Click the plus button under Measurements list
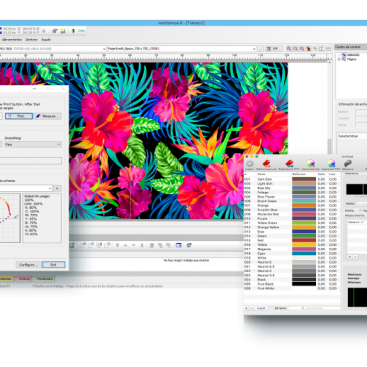367x367 pixels. pos(350,257)
